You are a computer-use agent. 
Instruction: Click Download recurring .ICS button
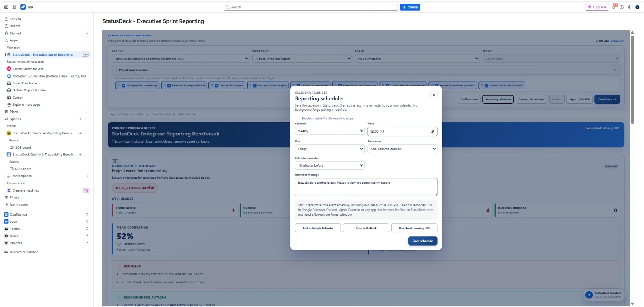click(414, 228)
